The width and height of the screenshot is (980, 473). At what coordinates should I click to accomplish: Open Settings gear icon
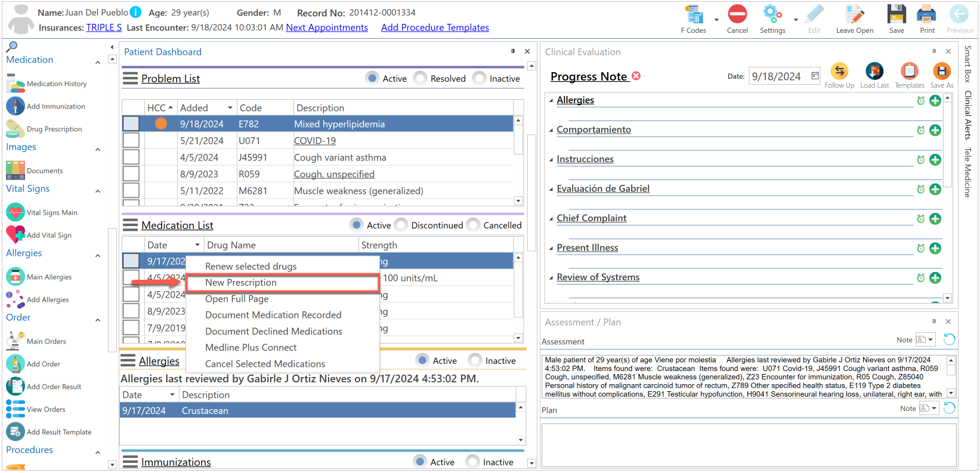(x=772, y=14)
